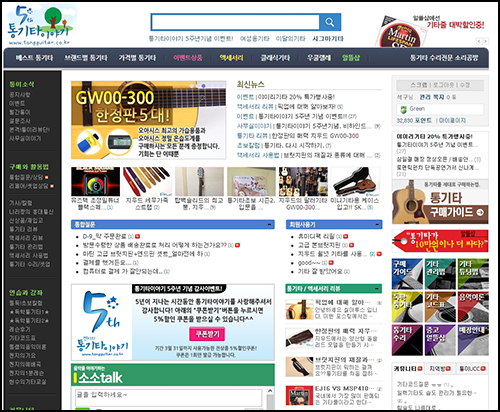The height and width of the screenshot is (412, 500).
Task: Click the magnifier search button
Action: (330, 22)
